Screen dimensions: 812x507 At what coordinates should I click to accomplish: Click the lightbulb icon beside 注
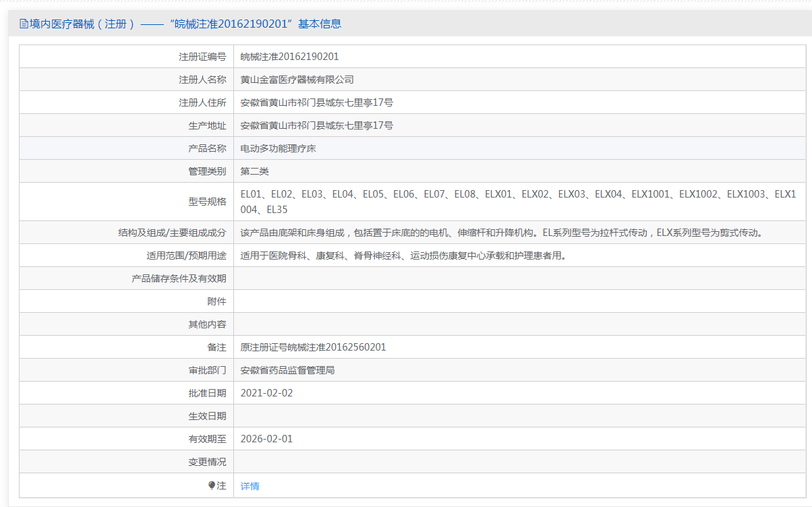pyautogui.click(x=212, y=485)
